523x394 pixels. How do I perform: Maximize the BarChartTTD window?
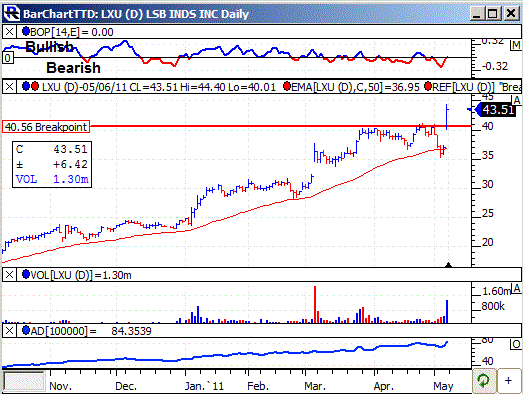(493, 13)
